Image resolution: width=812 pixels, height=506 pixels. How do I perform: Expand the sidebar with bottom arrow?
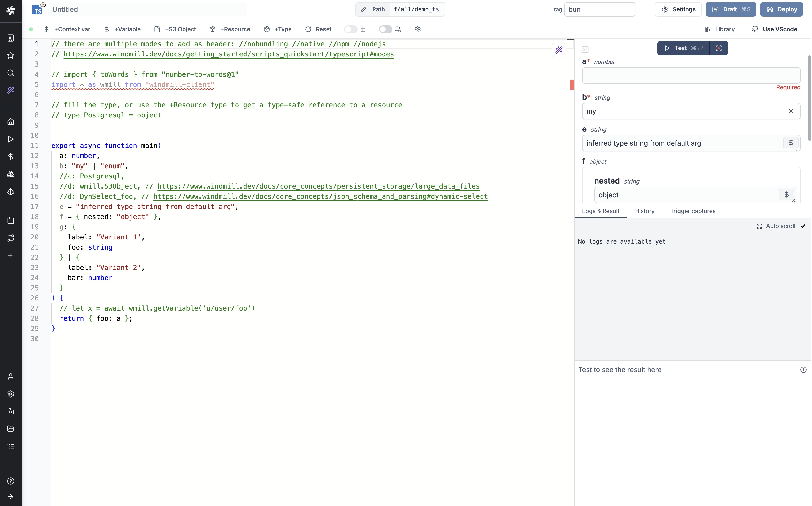click(11, 497)
